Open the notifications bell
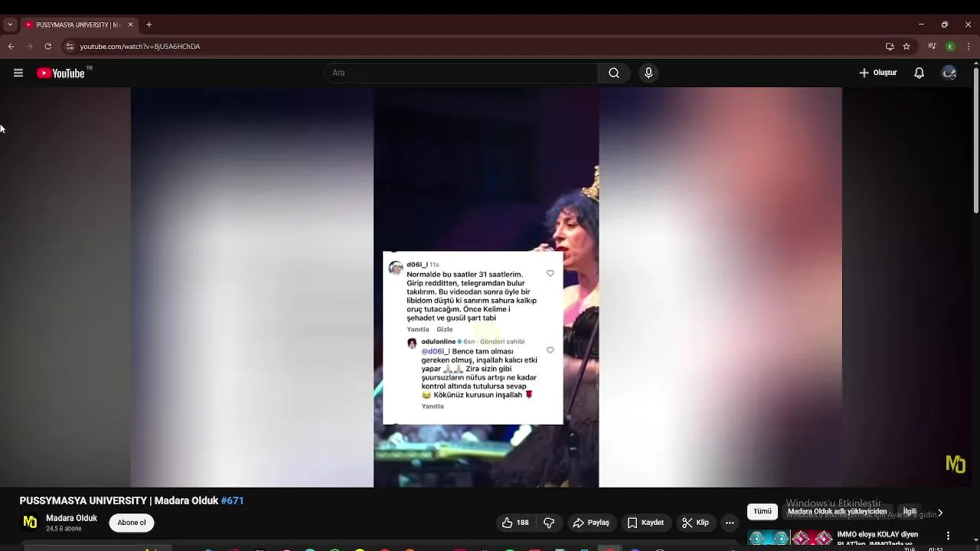 pos(919,73)
